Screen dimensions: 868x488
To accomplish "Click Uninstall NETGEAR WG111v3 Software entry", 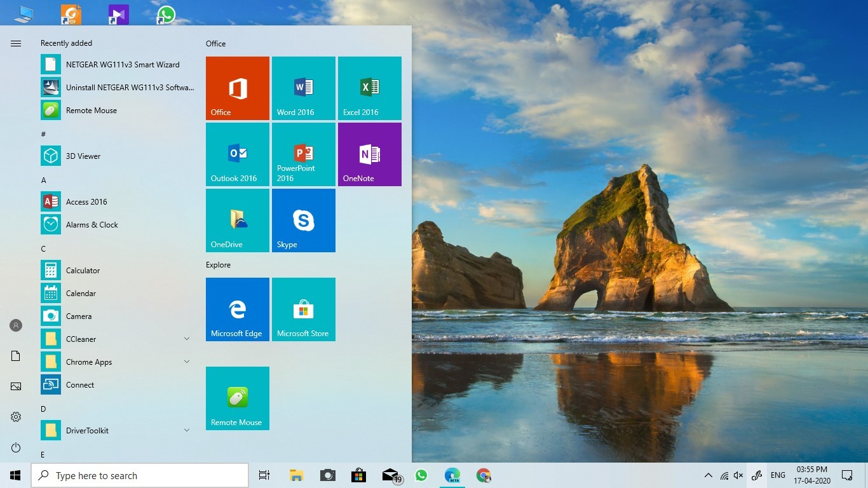I will point(118,88).
